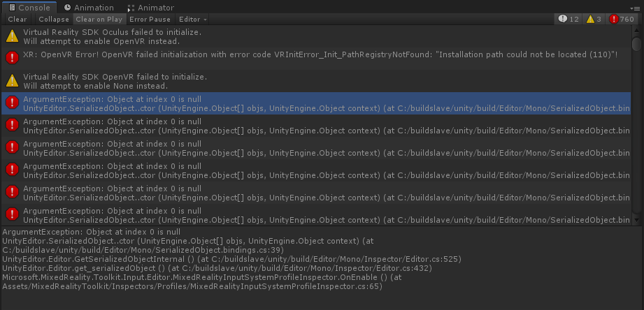644x310 pixels.
Task: Open the Animation tab
Action: [89, 8]
